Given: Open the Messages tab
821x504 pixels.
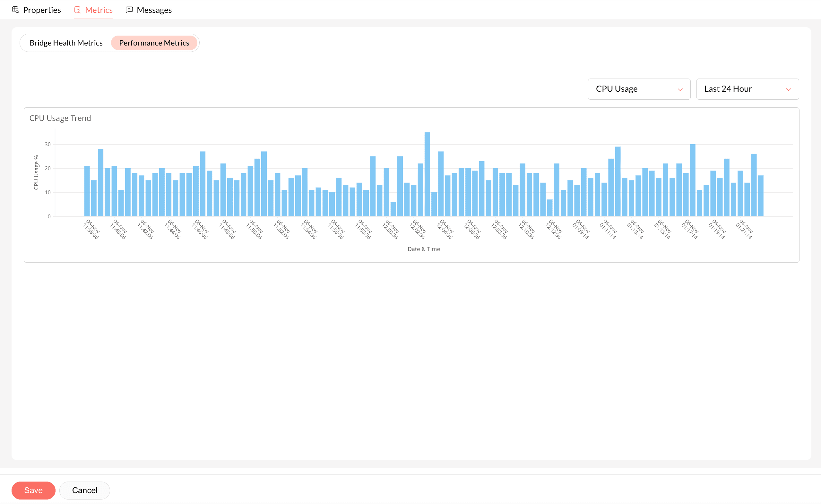Looking at the screenshot, I should click(154, 10).
